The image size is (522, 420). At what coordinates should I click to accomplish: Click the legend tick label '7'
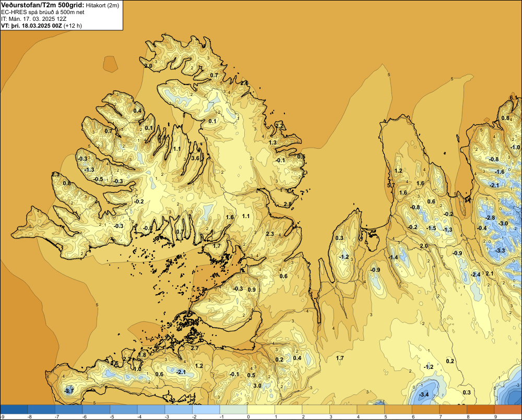(441, 417)
